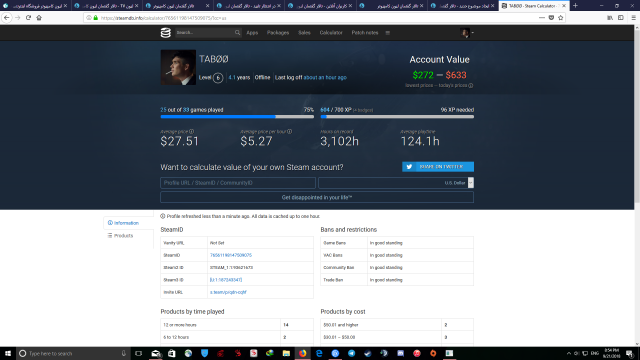Open the user avatar menu in navbar
The image size is (640, 360).
(x=467, y=33)
